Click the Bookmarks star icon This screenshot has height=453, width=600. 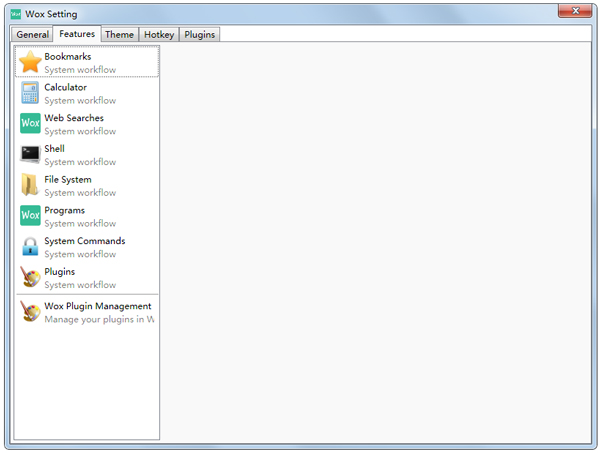[30, 63]
